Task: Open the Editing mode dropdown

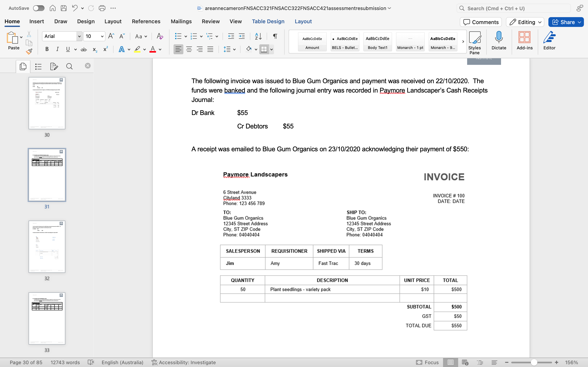Action: (x=525, y=22)
